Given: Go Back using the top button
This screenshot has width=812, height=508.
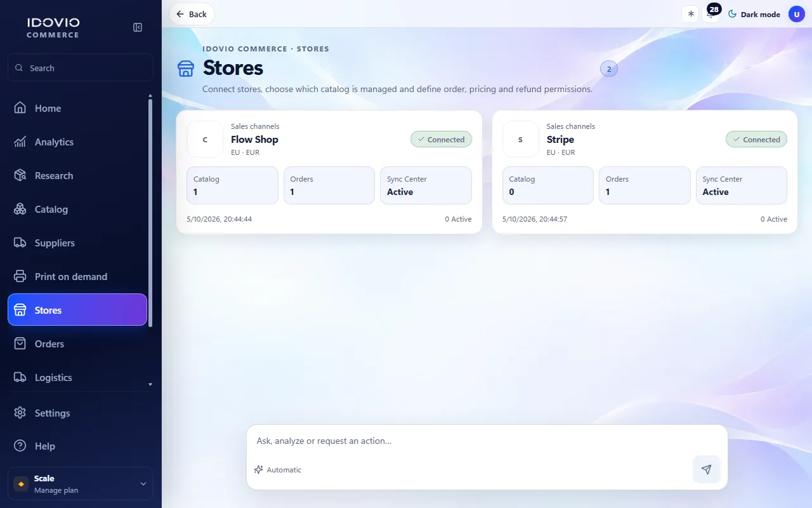Looking at the screenshot, I should (192, 14).
